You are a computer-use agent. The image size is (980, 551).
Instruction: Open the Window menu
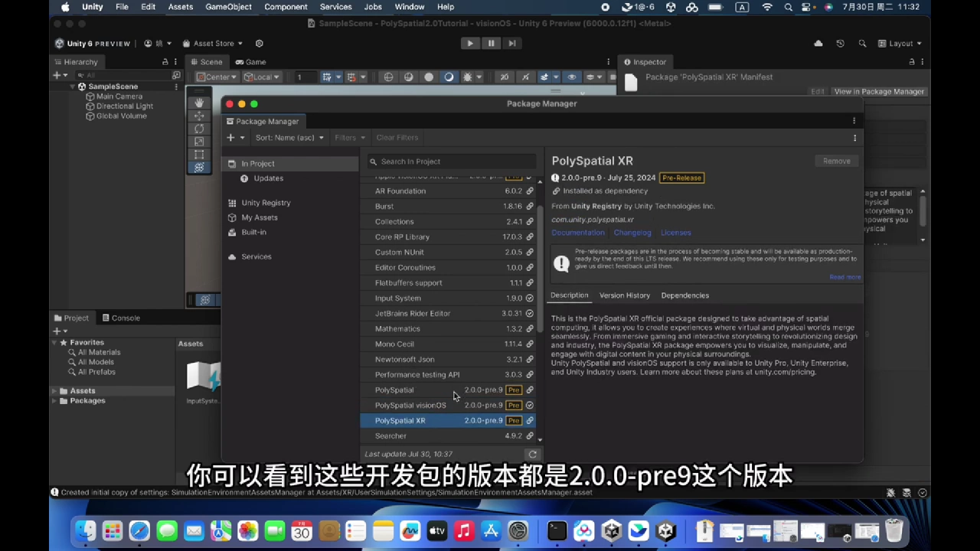pyautogui.click(x=410, y=7)
